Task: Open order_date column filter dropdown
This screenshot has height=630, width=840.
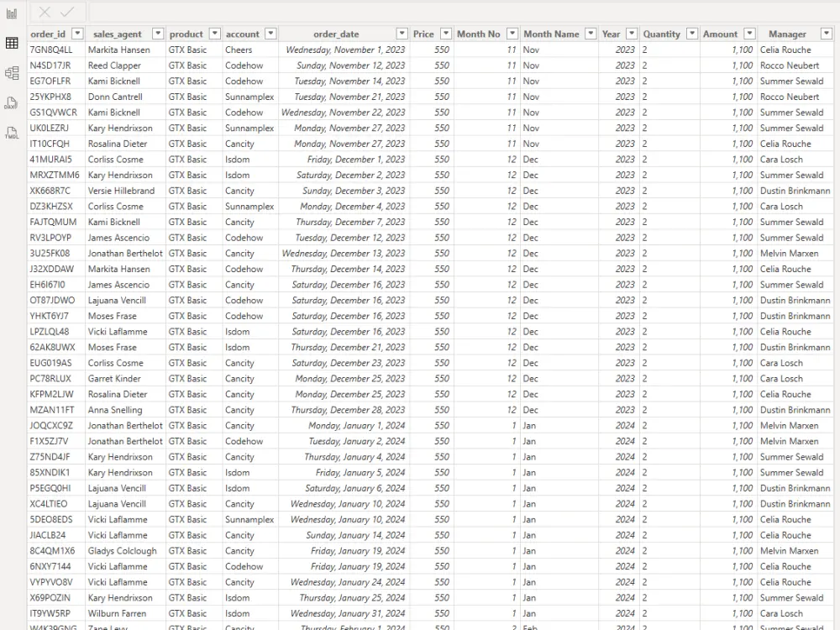Action: (402, 34)
